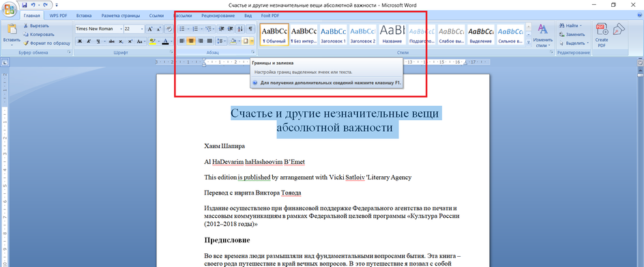Image resolution: width=644 pixels, height=267 pixels.
Task: Apply Обычный style
Action: point(274,34)
